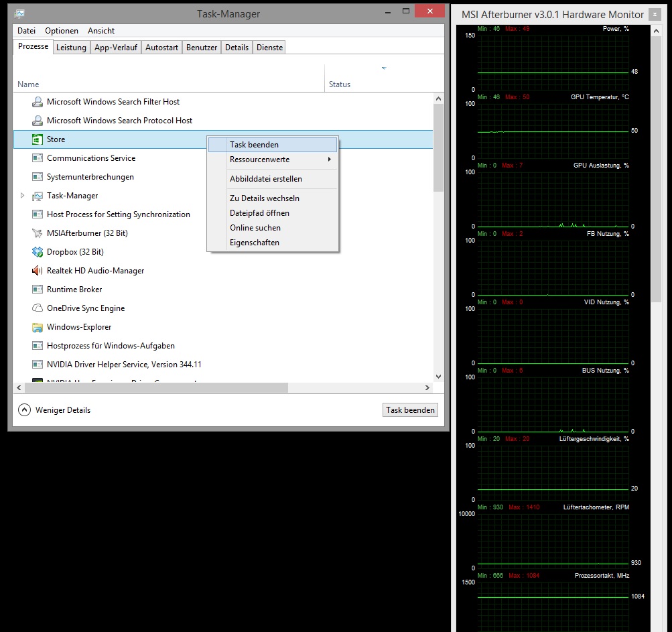The image size is (672, 632).
Task: Choose Zu Details wechseln in context menu
Action: pos(273,198)
